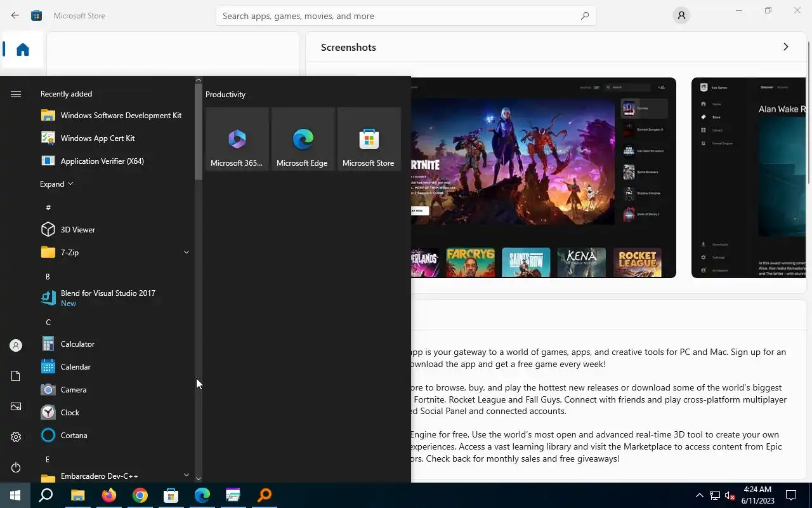
Task: Open taskbar Search
Action: [x=46, y=495]
